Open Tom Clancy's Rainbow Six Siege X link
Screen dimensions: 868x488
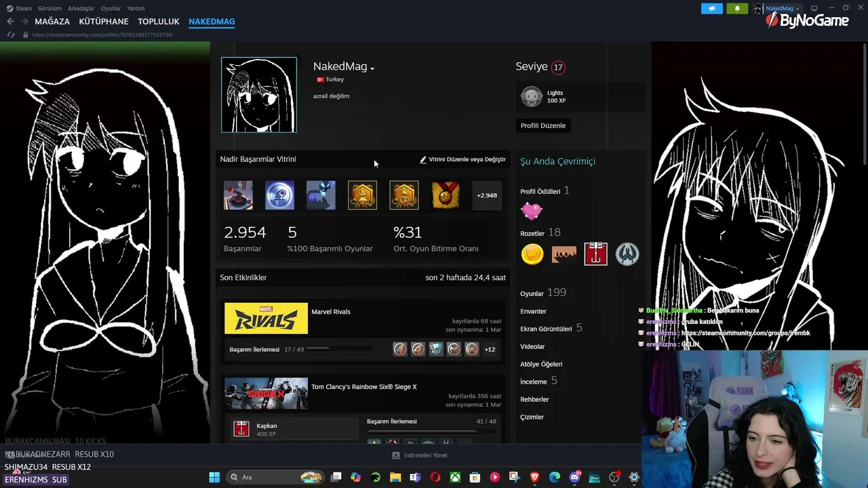click(364, 387)
